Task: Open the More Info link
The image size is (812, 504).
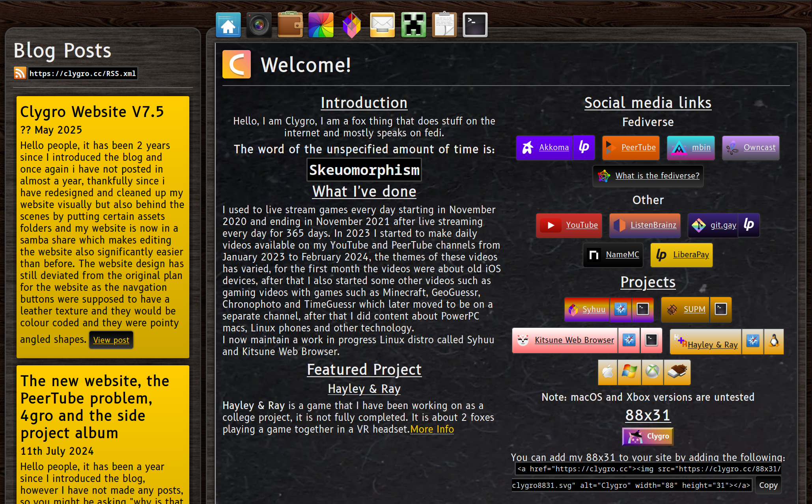Action: coord(432,429)
